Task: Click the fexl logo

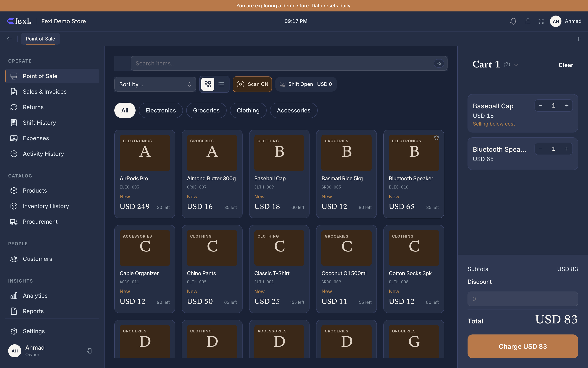Action: (19, 21)
